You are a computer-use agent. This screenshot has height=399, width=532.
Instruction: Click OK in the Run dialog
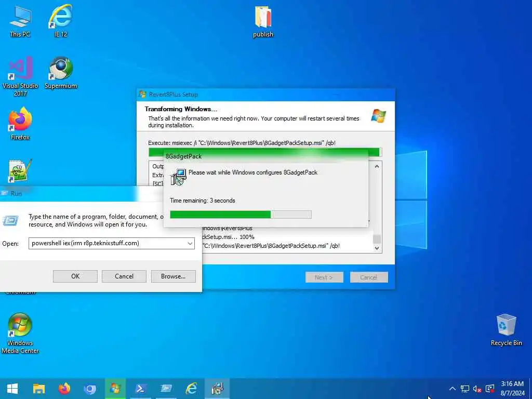click(75, 276)
